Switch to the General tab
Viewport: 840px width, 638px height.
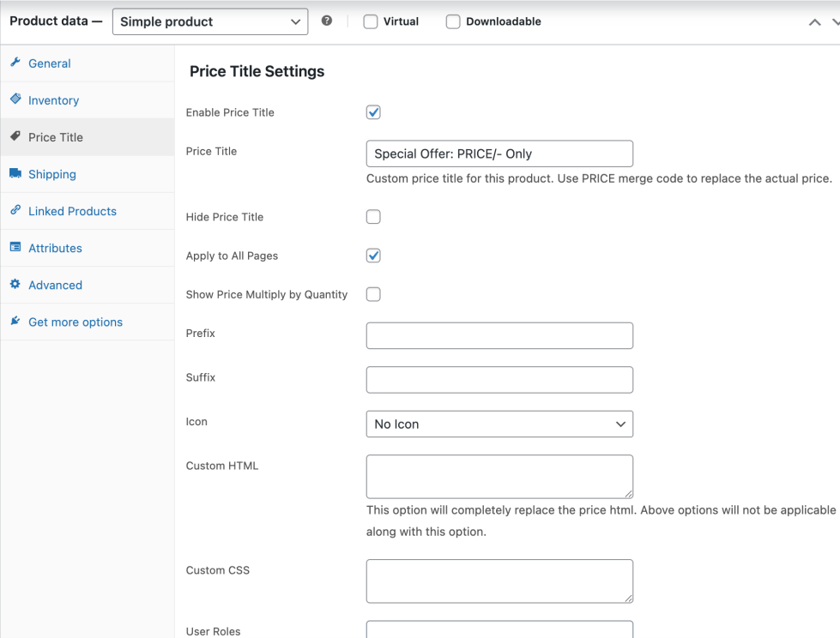click(x=51, y=63)
